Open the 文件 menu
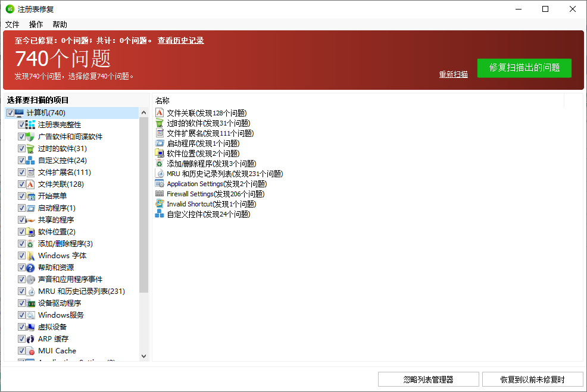 point(12,24)
